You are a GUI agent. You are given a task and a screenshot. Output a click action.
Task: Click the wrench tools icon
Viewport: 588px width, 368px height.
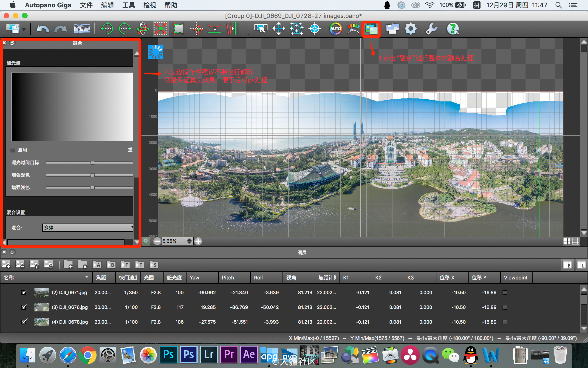[432, 29]
